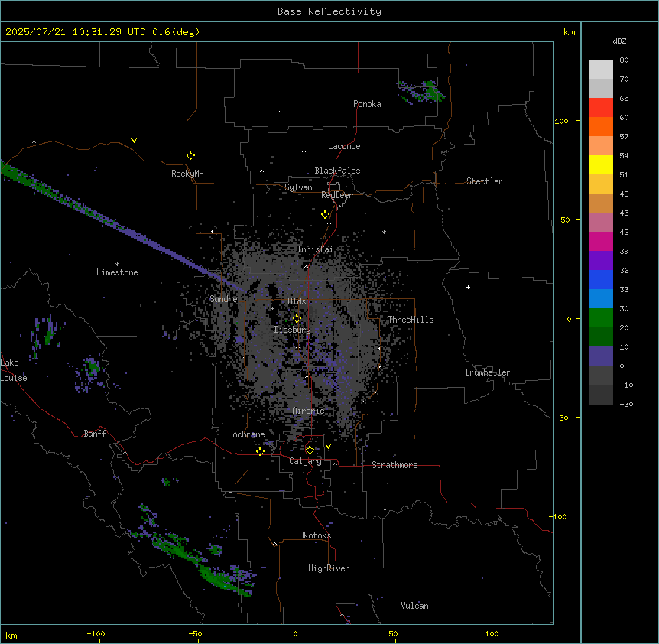Screen dimensions: 659x644
Task: Click the km unit label at top right
Action: pyautogui.click(x=570, y=32)
